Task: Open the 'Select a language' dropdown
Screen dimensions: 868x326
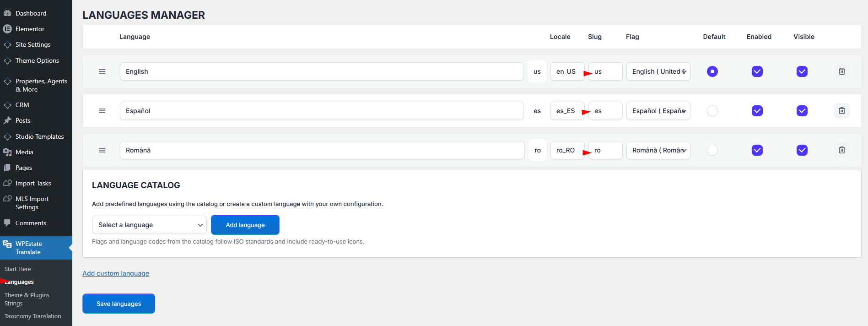Action: tap(149, 225)
